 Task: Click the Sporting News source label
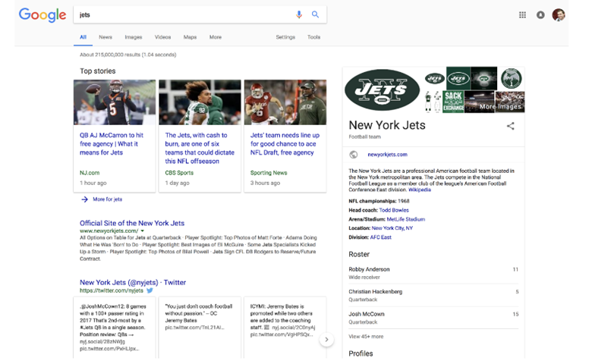(269, 173)
